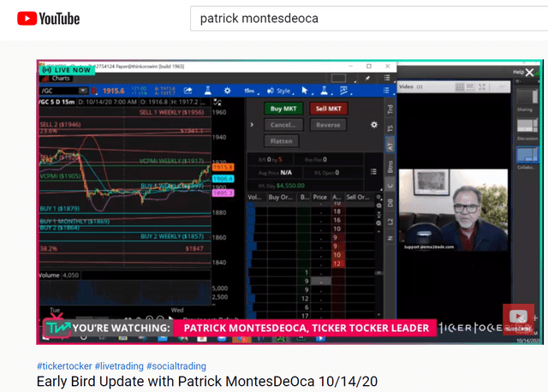The image size is (548, 392).
Task: Click the Help menu in meeting window
Action: pyautogui.click(x=518, y=72)
